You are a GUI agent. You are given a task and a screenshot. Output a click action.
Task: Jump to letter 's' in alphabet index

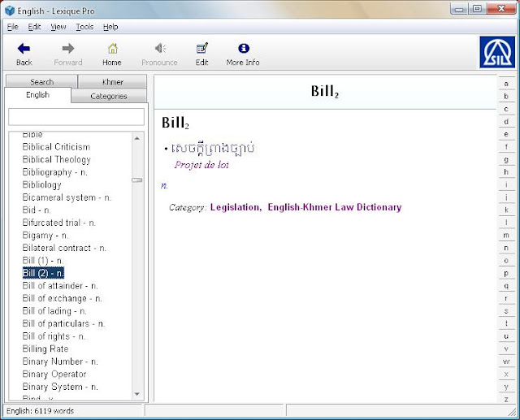pyautogui.click(x=506, y=311)
